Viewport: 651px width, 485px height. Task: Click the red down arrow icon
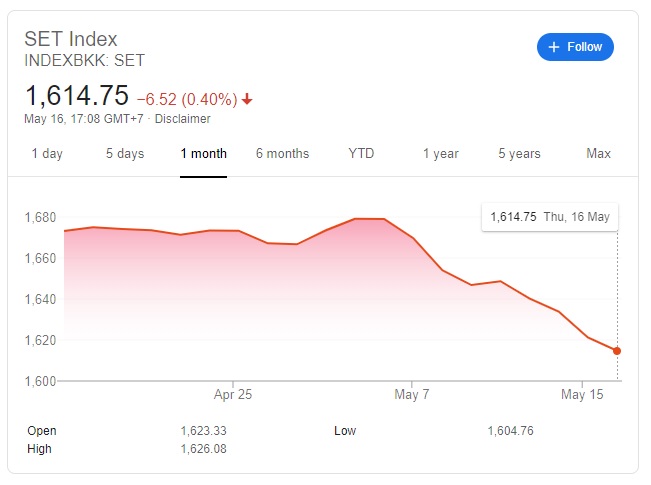coord(247,99)
